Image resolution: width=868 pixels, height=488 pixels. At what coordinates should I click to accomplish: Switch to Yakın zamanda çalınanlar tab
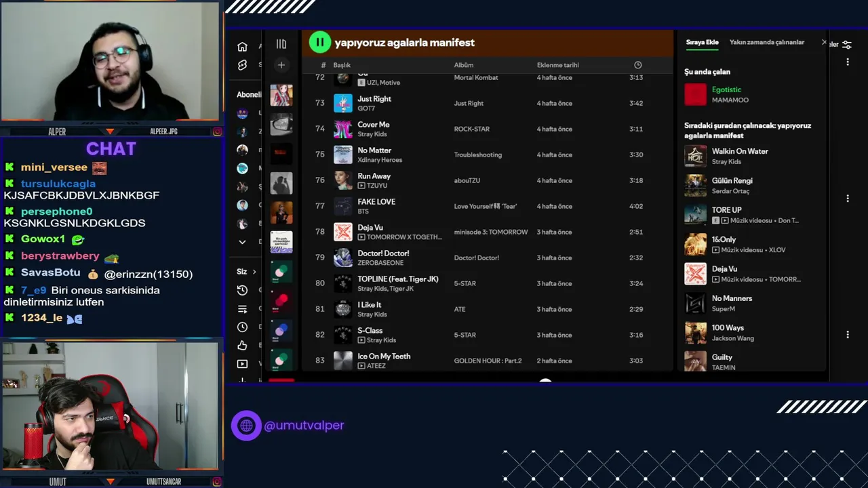[x=766, y=42]
